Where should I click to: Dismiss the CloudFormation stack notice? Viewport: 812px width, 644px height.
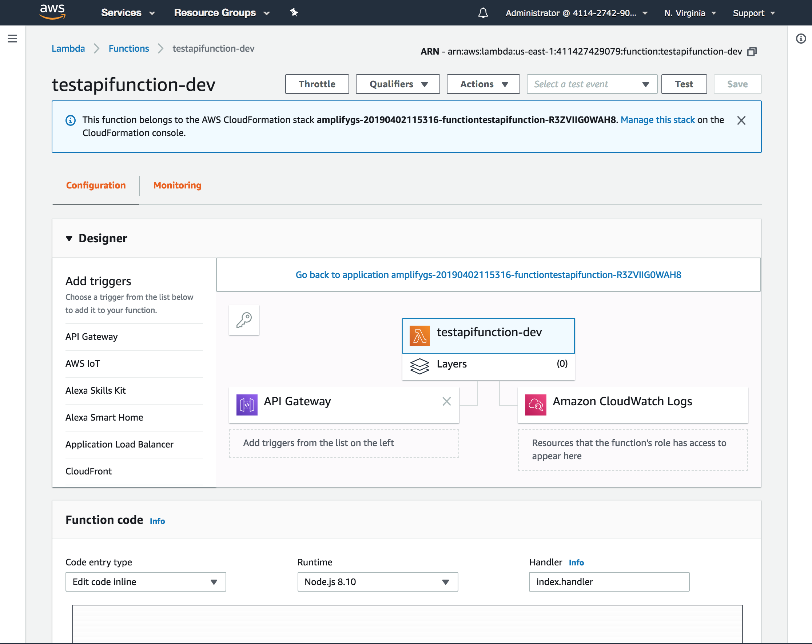[741, 120]
